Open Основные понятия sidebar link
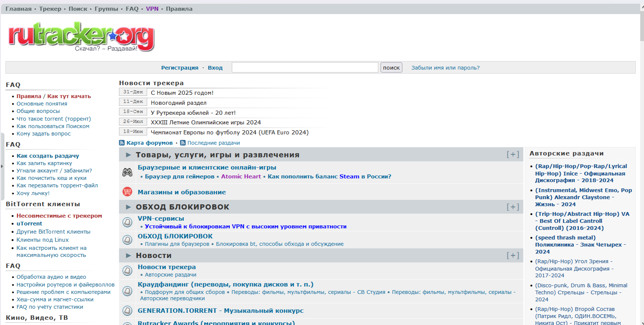644x325 pixels. coord(42,104)
